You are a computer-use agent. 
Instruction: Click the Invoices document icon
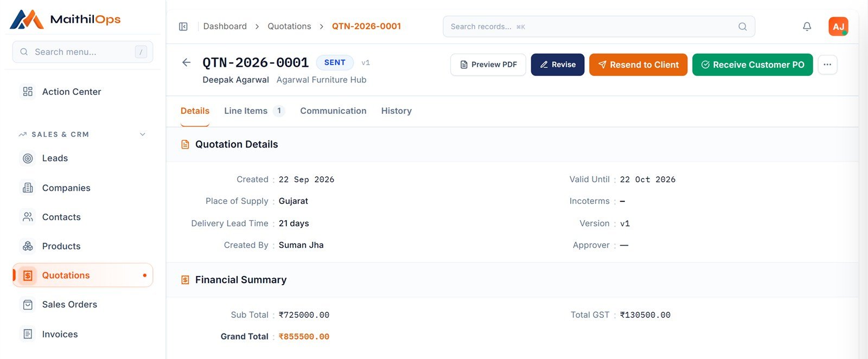[x=28, y=334]
